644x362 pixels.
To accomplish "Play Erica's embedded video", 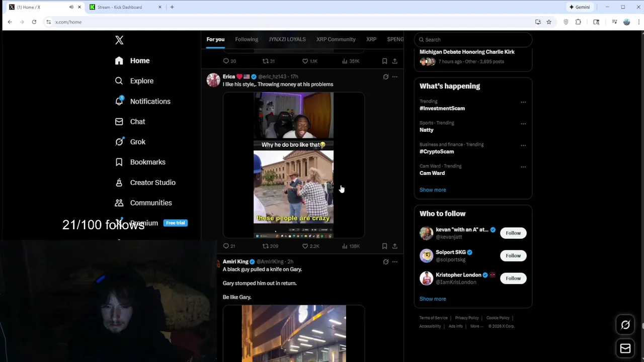I will point(293,165).
